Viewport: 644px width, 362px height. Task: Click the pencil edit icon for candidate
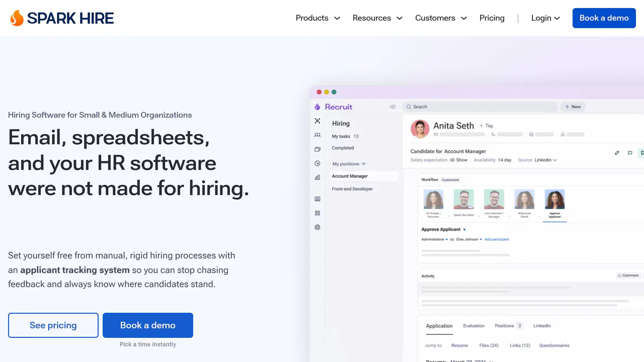pyautogui.click(x=617, y=153)
